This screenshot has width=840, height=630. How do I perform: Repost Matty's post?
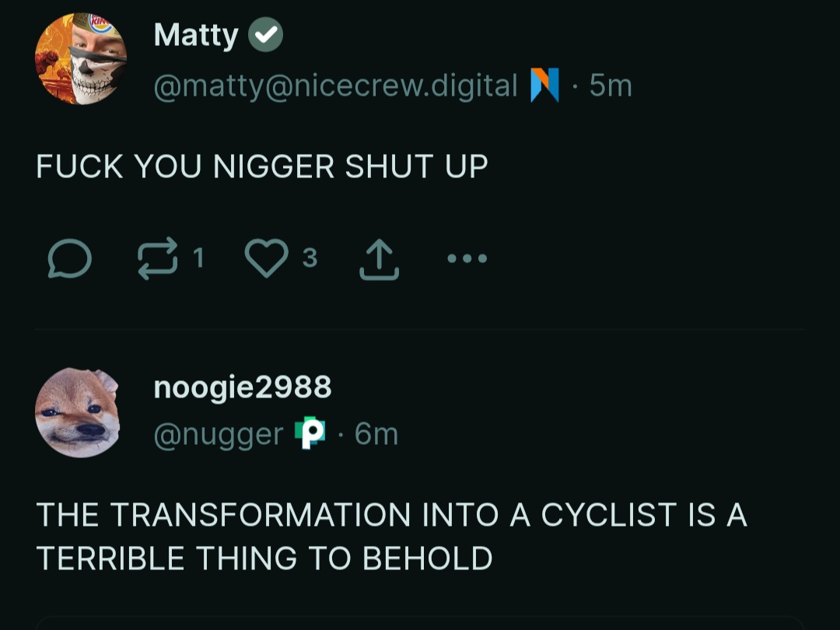pyautogui.click(x=156, y=258)
